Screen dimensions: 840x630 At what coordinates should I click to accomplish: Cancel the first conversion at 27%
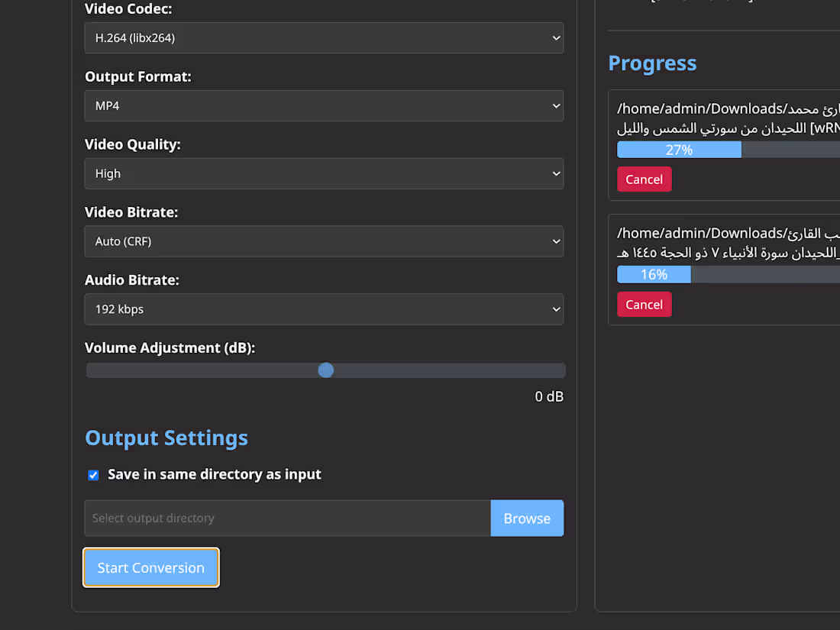coord(644,179)
